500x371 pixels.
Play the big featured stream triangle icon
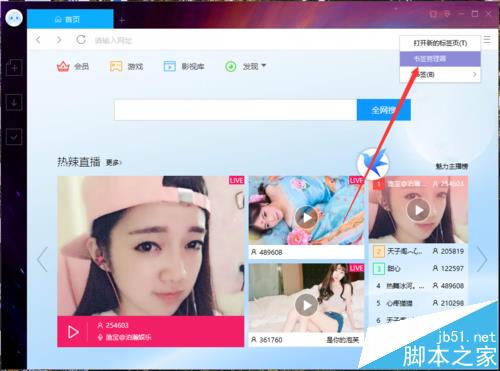73,332
